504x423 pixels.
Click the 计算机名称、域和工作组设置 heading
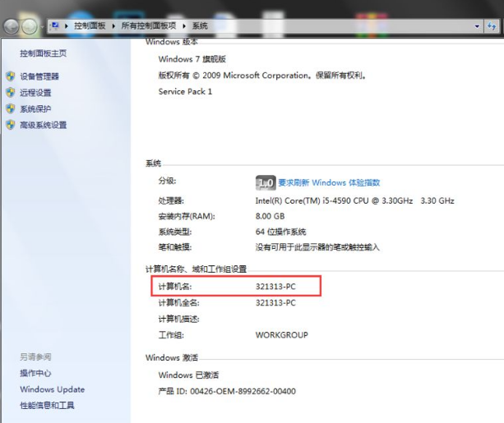[196, 269]
